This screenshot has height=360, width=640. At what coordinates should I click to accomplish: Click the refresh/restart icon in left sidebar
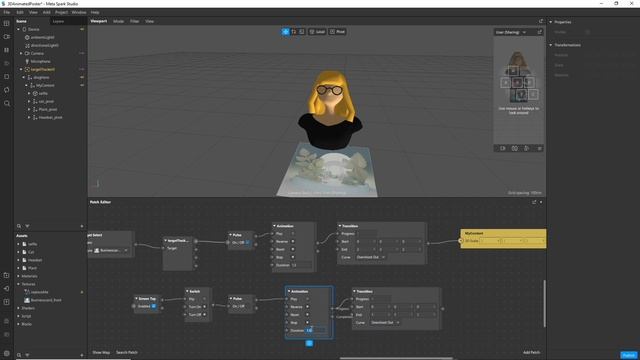coord(7,90)
